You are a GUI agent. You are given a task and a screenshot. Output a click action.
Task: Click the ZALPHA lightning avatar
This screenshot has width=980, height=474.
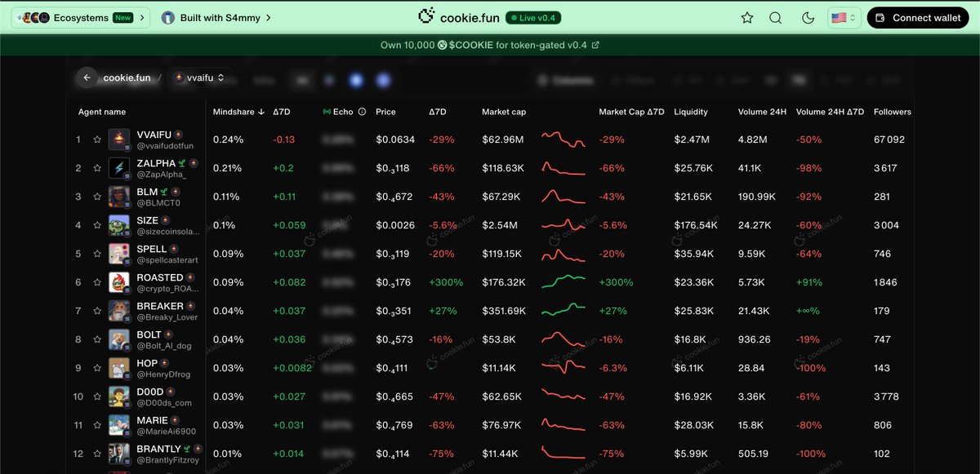pos(118,168)
